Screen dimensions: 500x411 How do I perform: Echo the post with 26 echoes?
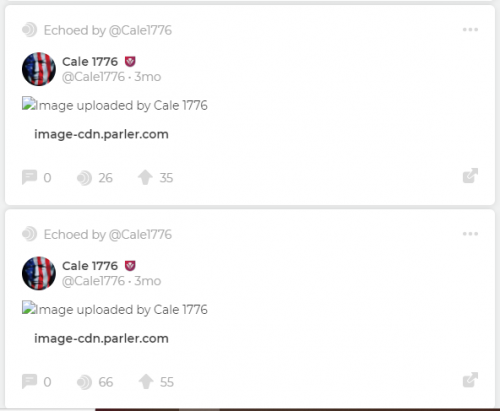point(84,178)
